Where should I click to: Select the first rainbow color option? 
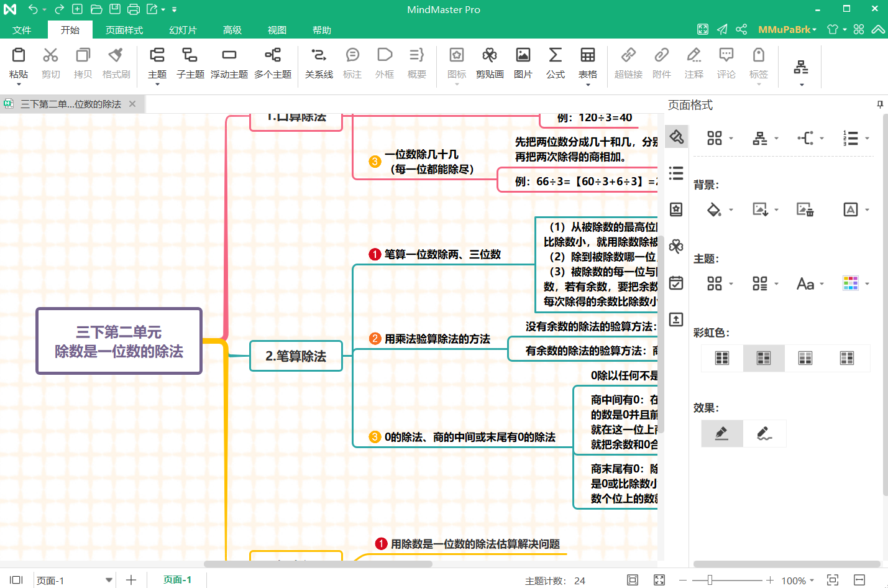coord(722,358)
